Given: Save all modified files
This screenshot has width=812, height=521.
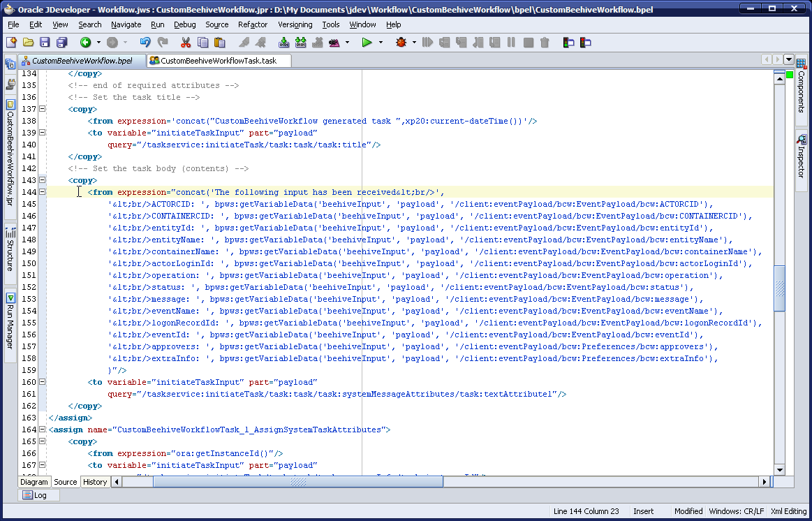Looking at the screenshot, I should (x=61, y=42).
